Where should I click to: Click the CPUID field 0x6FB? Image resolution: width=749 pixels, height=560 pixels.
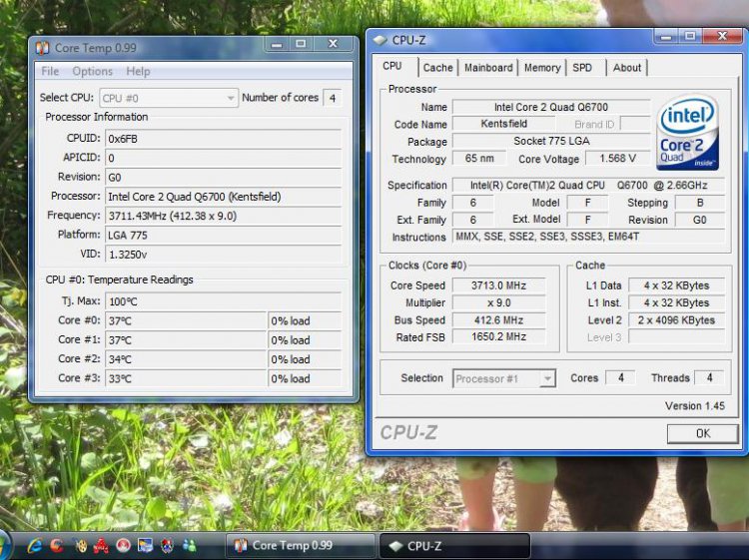(x=223, y=139)
